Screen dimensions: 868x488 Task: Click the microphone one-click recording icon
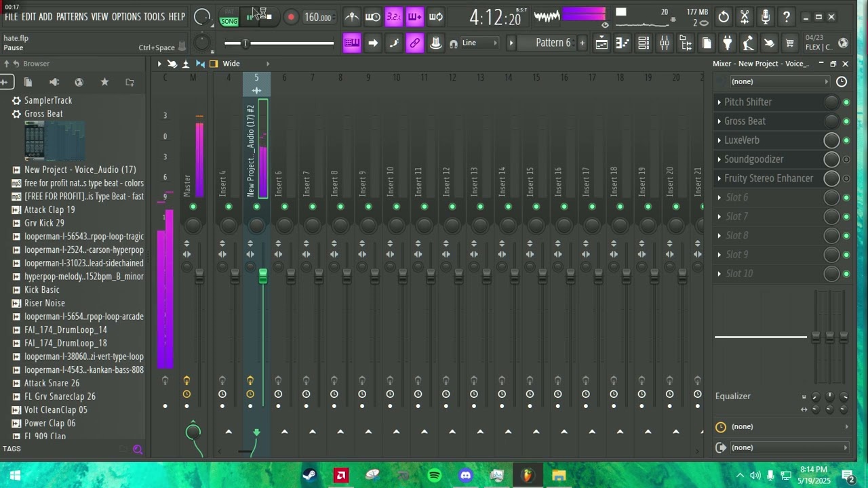(766, 17)
